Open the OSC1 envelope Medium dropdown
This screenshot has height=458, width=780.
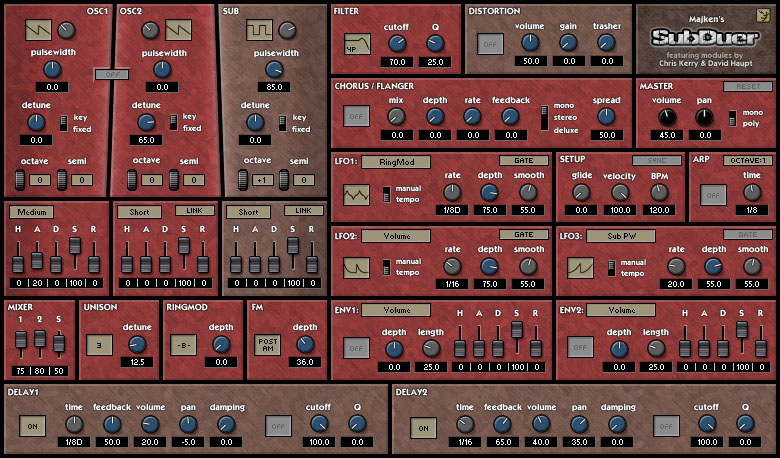[32, 212]
